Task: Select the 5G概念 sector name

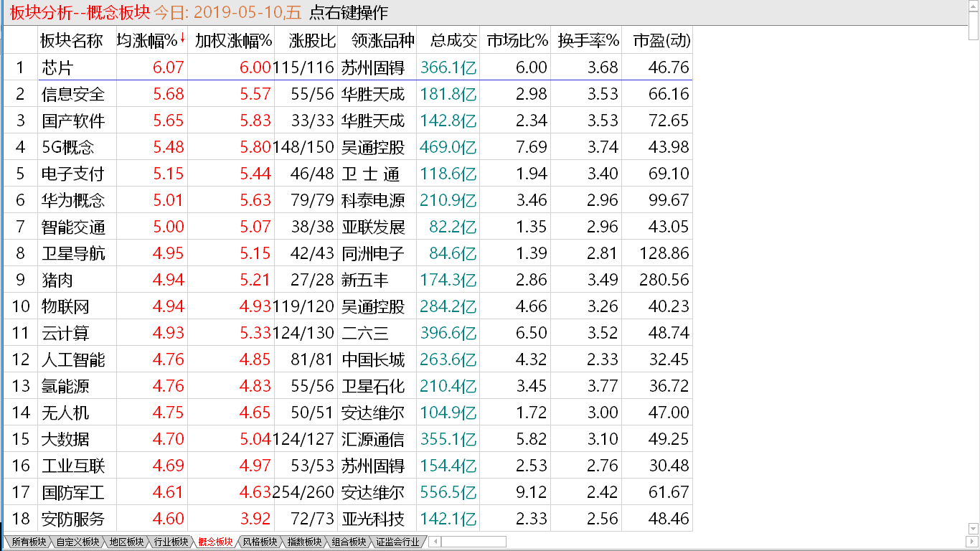Action: pyautogui.click(x=68, y=147)
